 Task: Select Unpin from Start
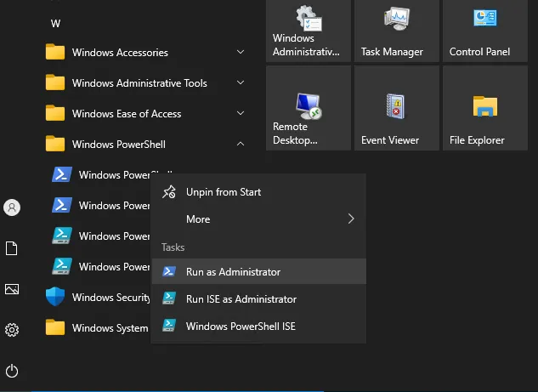pyautogui.click(x=223, y=192)
